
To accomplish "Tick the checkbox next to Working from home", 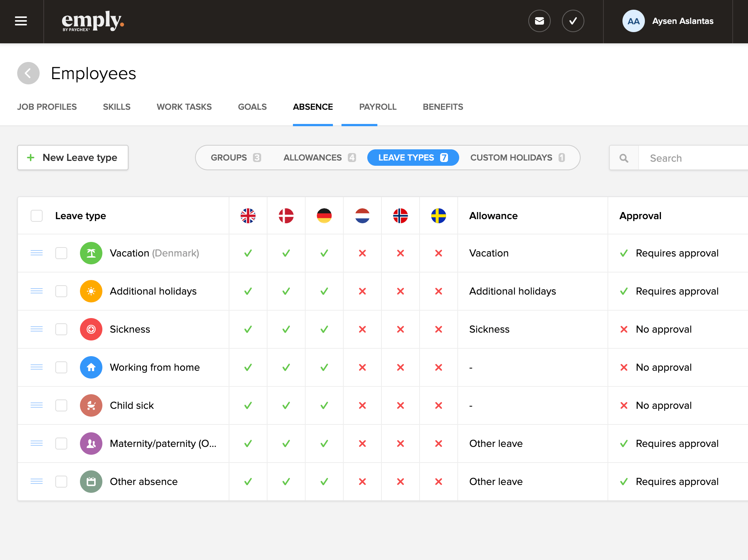I will (61, 367).
